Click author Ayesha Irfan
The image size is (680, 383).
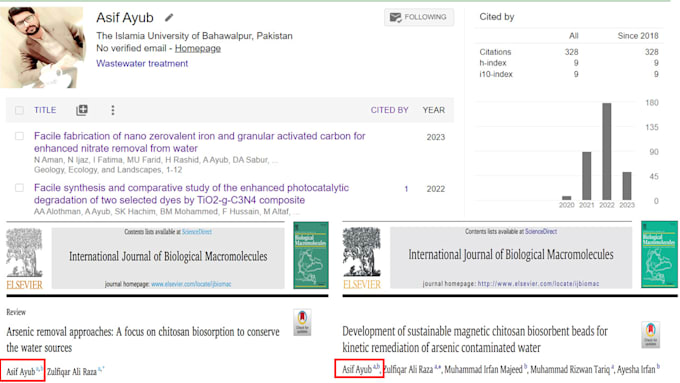636,370
